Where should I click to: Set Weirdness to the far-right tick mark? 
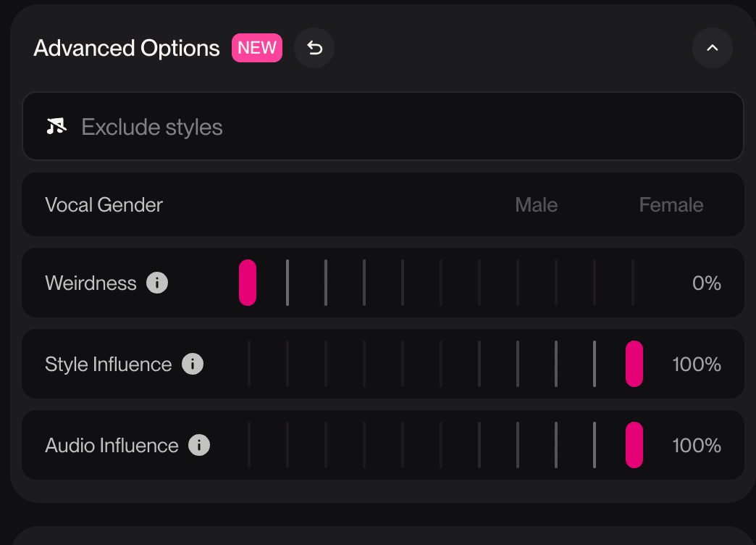633,283
